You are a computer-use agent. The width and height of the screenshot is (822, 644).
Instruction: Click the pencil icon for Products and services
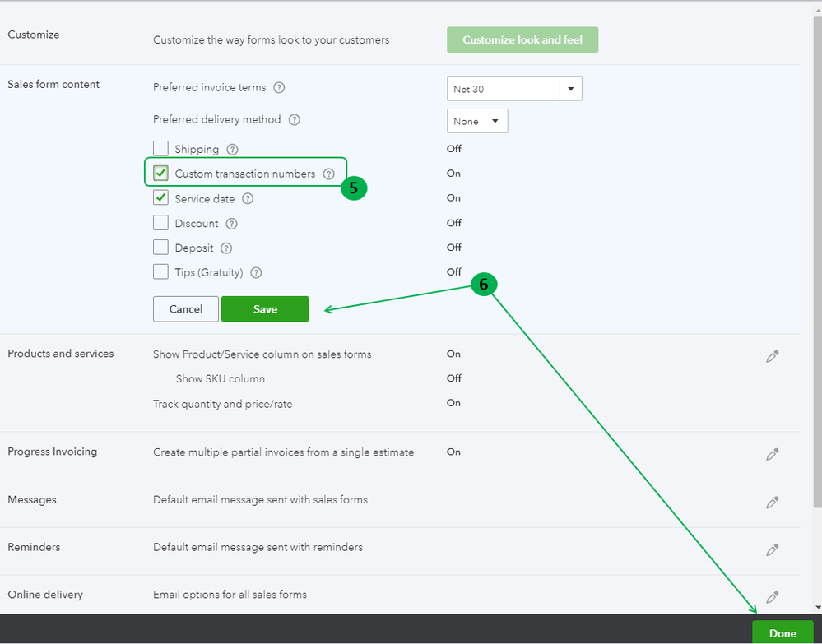click(772, 356)
